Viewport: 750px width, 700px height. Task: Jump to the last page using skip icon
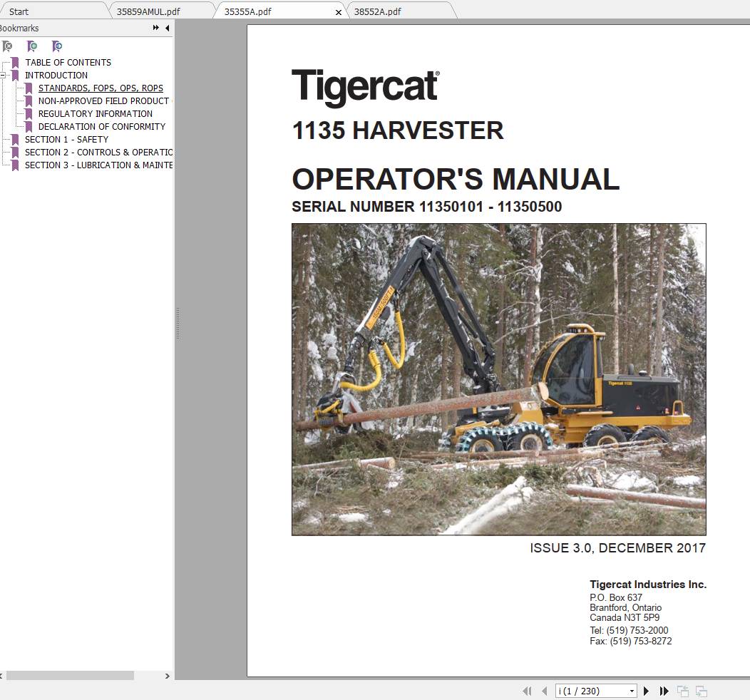[664, 691]
